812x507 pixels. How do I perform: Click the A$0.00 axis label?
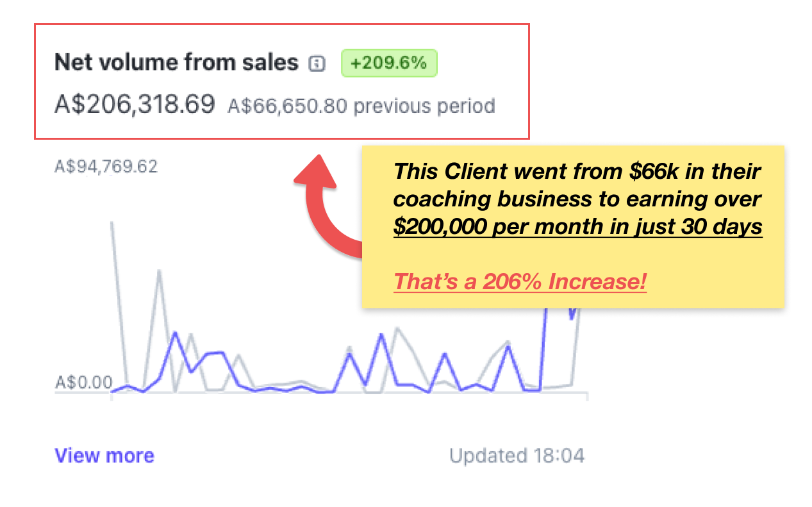coord(83,383)
